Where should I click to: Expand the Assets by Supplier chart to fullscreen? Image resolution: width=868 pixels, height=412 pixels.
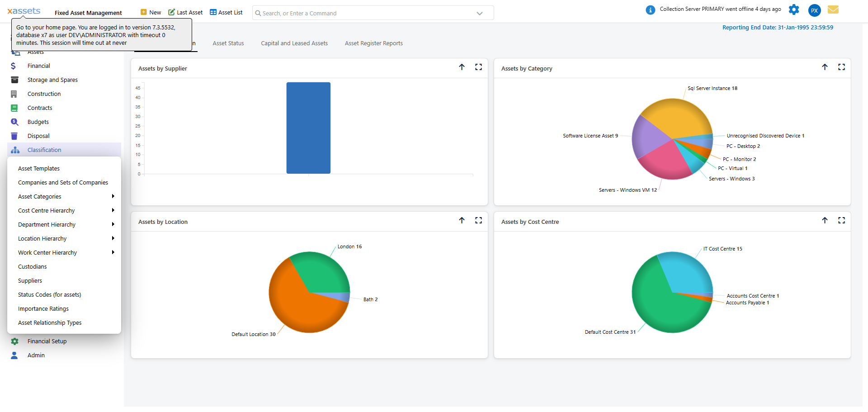tap(479, 67)
